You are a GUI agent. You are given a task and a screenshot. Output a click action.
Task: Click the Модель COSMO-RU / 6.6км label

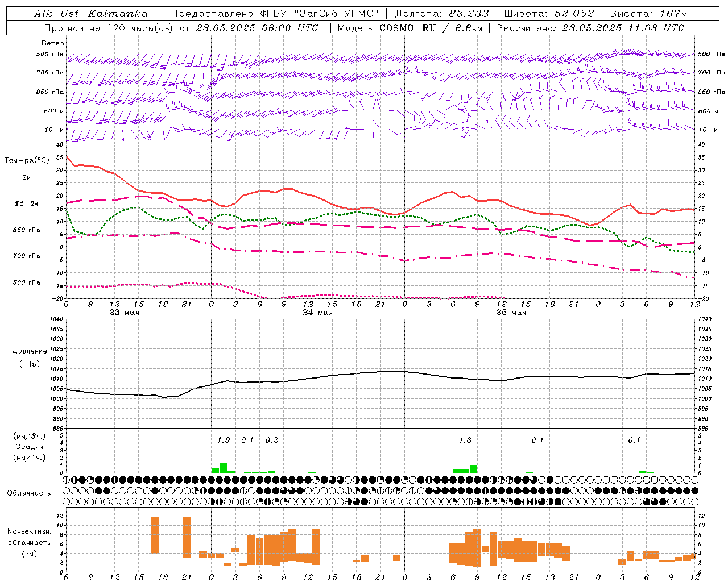[x=409, y=28]
